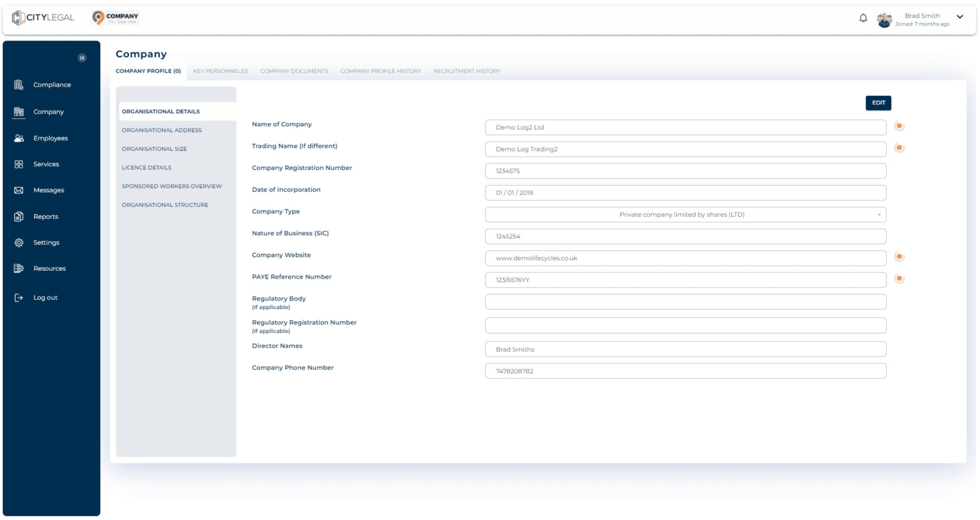Click the CityLegal logo
Screen dimensions: 980x520
[x=43, y=18]
